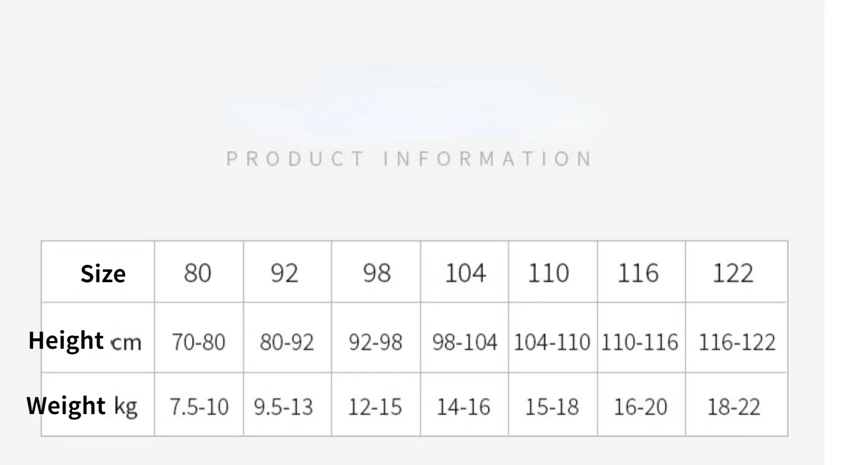Select the 80-92 height cell
The width and height of the screenshot is (868, 465).
tap(287, 342)
